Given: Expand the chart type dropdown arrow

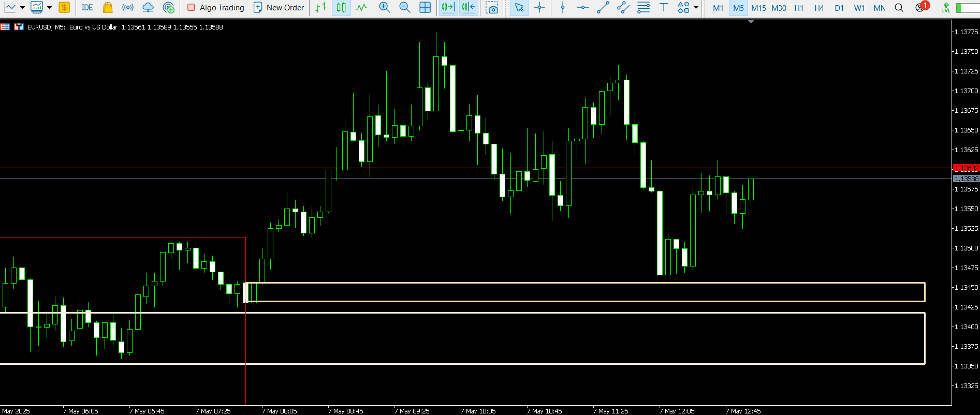Looking at the screenshot, I should pos(22,8).
